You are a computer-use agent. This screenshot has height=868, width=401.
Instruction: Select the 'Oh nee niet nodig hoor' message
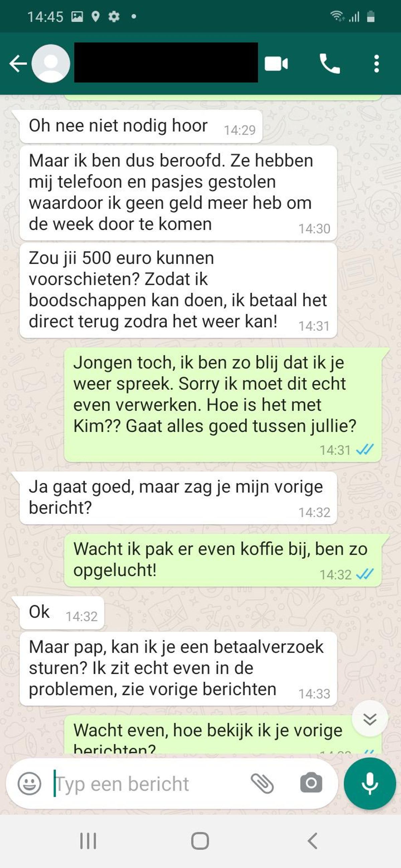click(x=141, y=126)
